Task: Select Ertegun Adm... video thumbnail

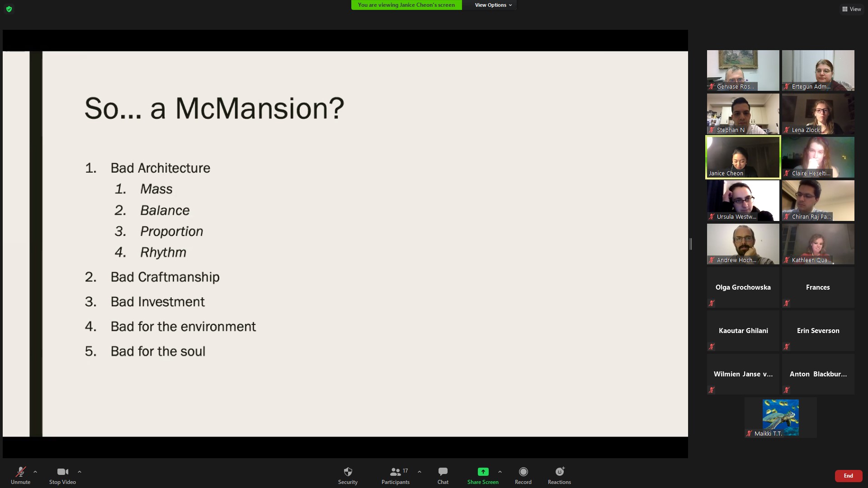Action: 818,70
